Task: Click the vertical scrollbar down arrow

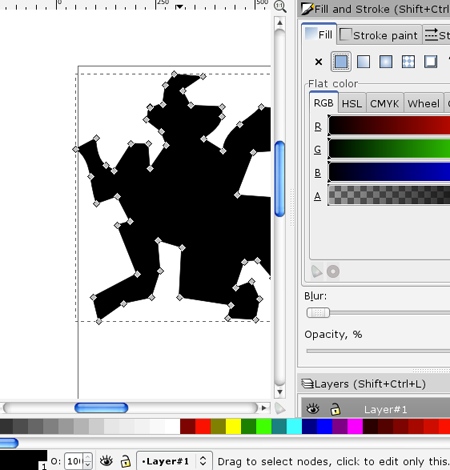Action: click(x=280, y=392)
